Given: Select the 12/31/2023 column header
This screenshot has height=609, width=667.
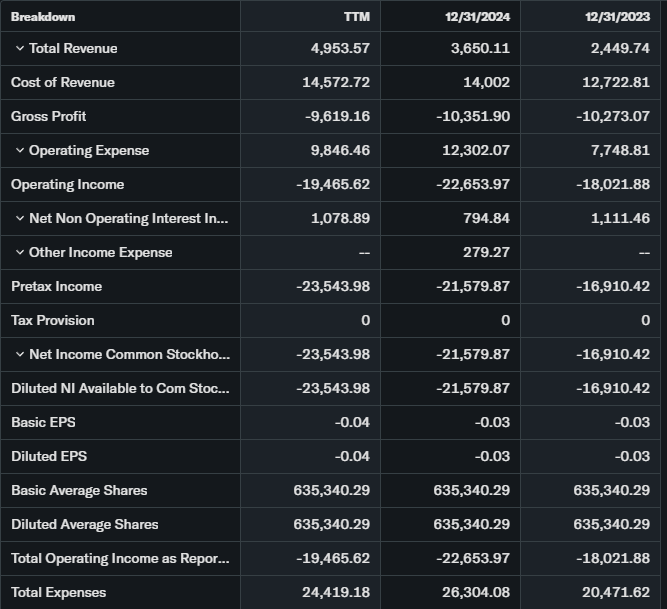Looking at the screenshot, I should coord(617,16).
